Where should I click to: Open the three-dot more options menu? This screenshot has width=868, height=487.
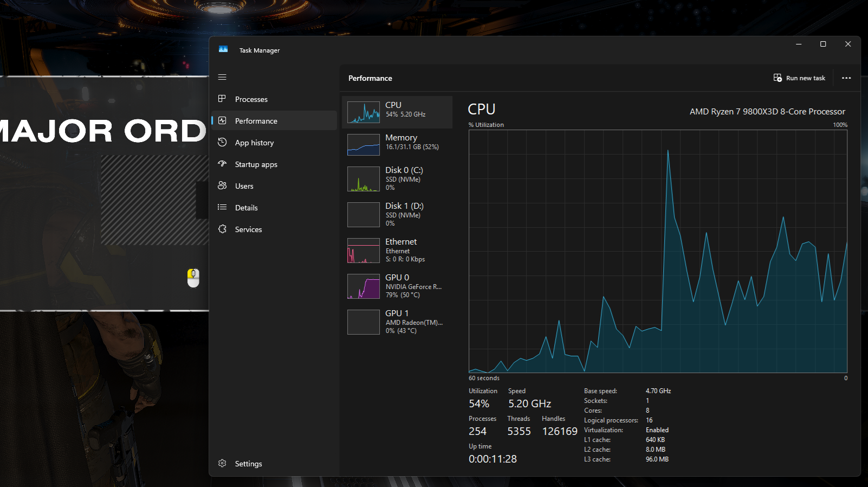pyautogui.click(x=846, y=78)
